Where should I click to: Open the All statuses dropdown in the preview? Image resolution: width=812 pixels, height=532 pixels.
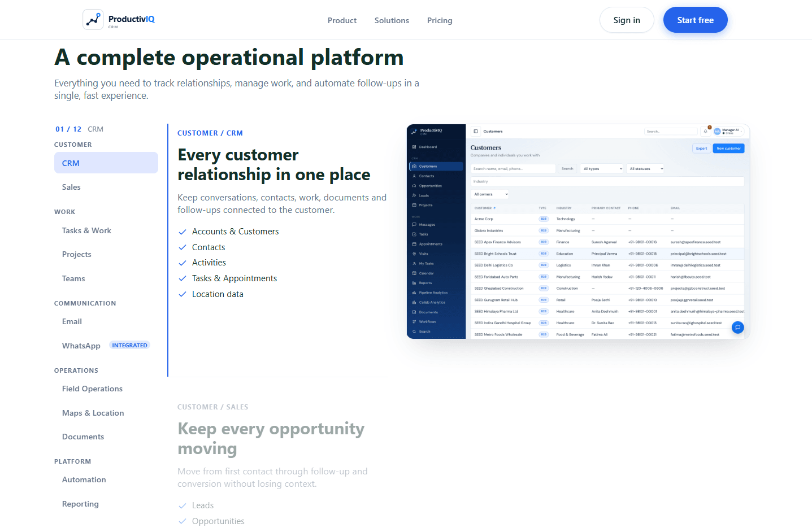[646, 168]
